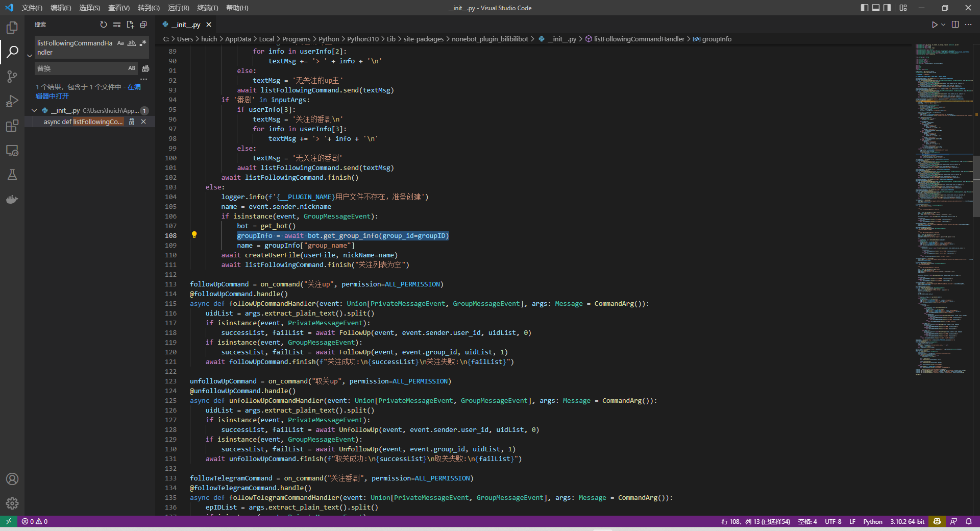Enable whole word matching
Viewport: 980px width, 531px height.
[131, 43]
